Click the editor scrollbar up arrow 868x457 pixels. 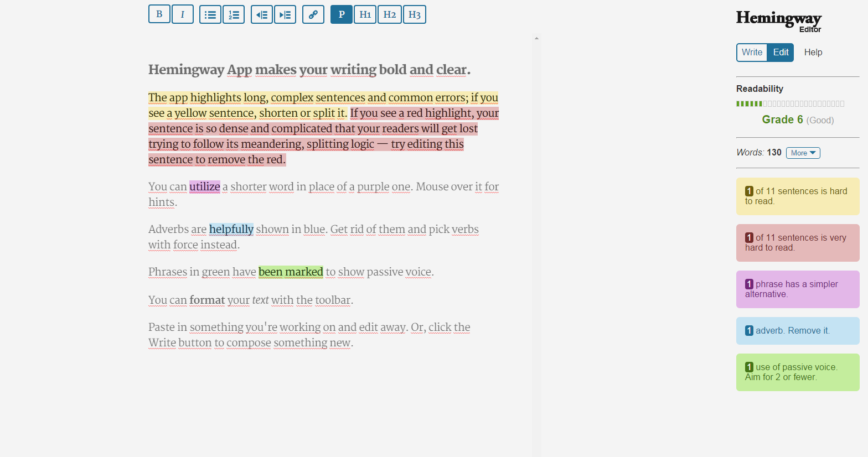point(536,38)
